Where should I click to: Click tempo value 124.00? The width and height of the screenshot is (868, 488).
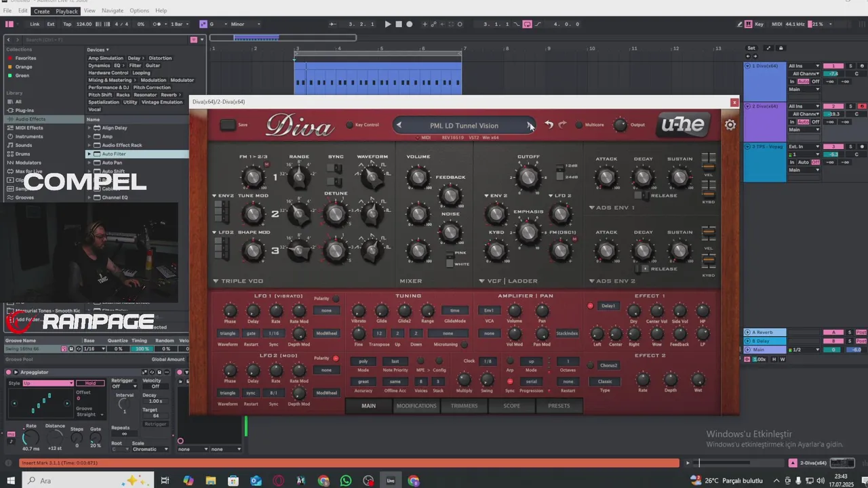84,24
